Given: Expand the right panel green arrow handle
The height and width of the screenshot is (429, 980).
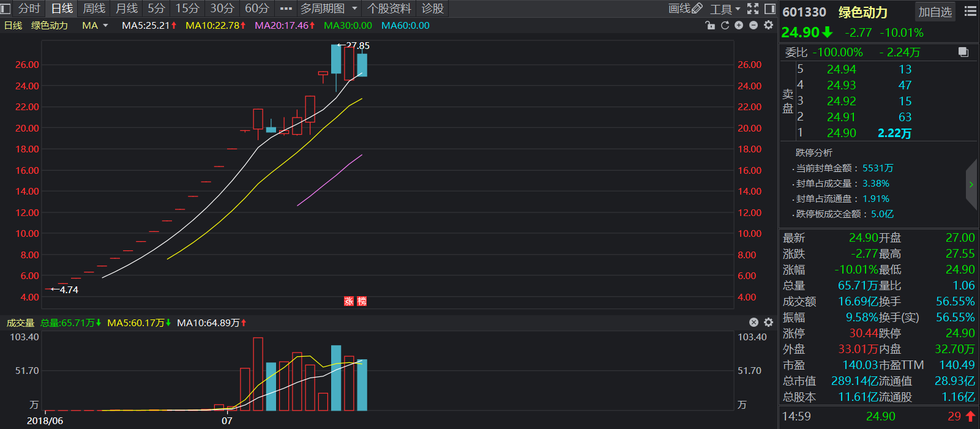Looking at the screenshot, I should (x=971, y=184).
